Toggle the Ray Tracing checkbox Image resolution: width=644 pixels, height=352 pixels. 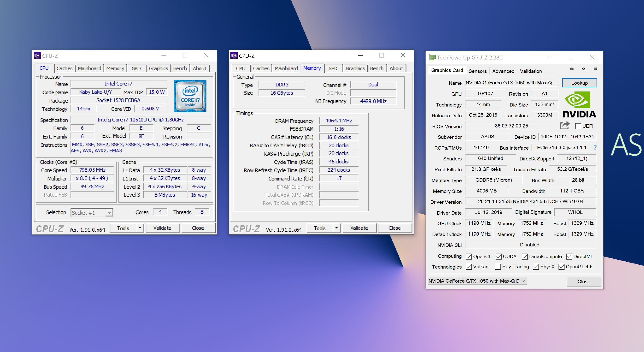click(498, 267)
